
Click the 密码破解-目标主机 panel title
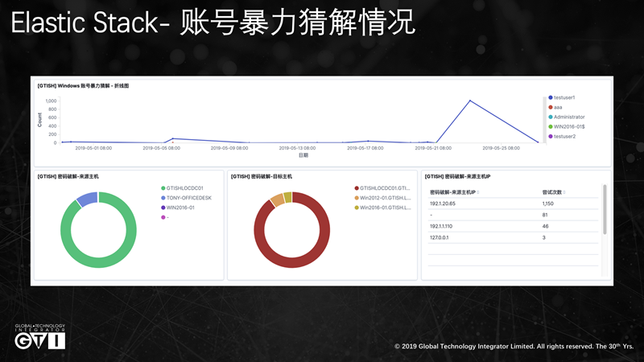click(x=261, y=176)
